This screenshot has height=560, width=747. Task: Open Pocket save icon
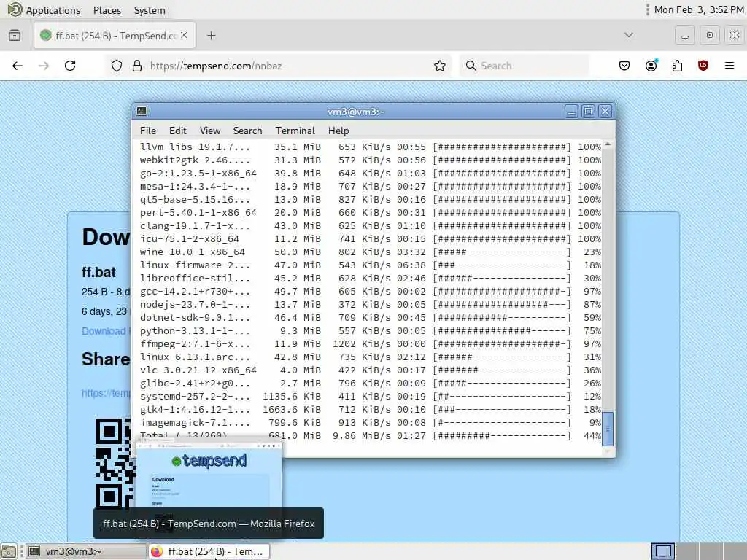pyautogui.click(x=624, y=66)
